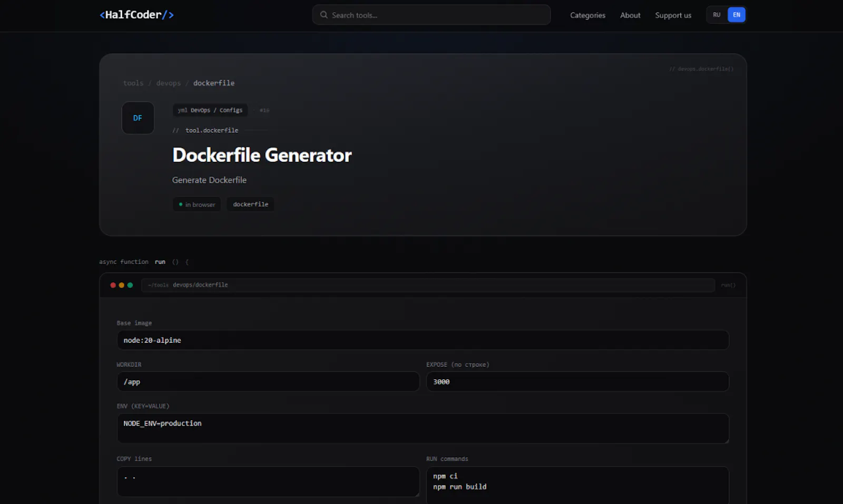This screenshot has height=504, width=843.
Task: Select the Dockerfile Generator heading
Action: [262, 155]
